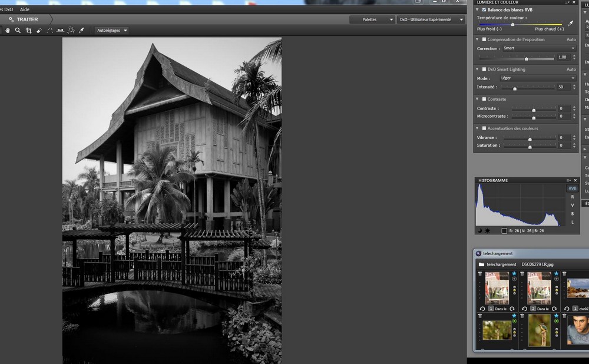This screenshot has height=364, width=589.
Task: Click the Intensité value field 50
Action: click(x=562, y=87)
